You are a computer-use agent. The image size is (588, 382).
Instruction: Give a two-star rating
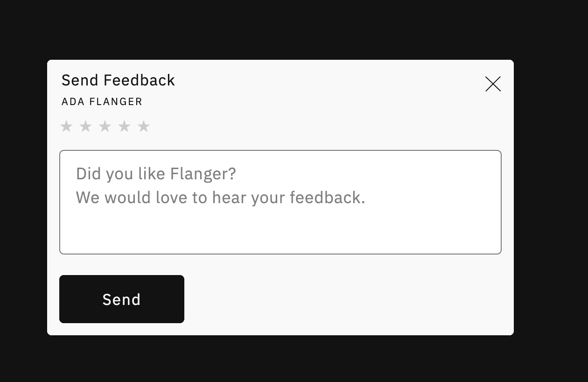click(85, 126)
